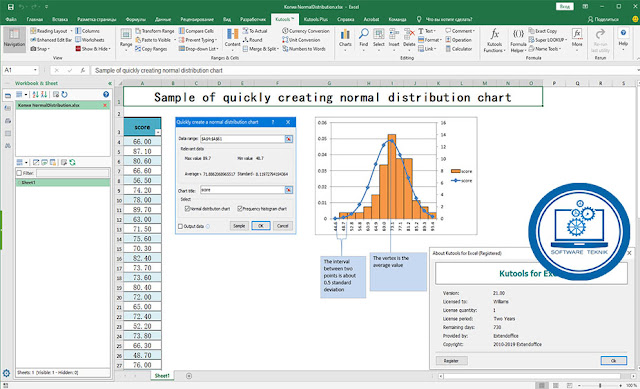The width and height of the screenshot is (640, 389).
Task: Open Unit Conversion tool
Action: (301, 40)
